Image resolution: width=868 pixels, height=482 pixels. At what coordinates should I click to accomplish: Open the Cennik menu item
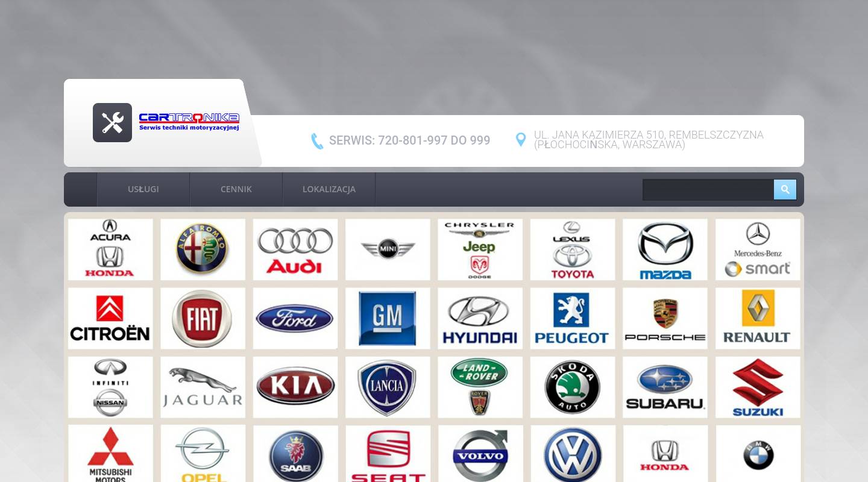(236, 189)
